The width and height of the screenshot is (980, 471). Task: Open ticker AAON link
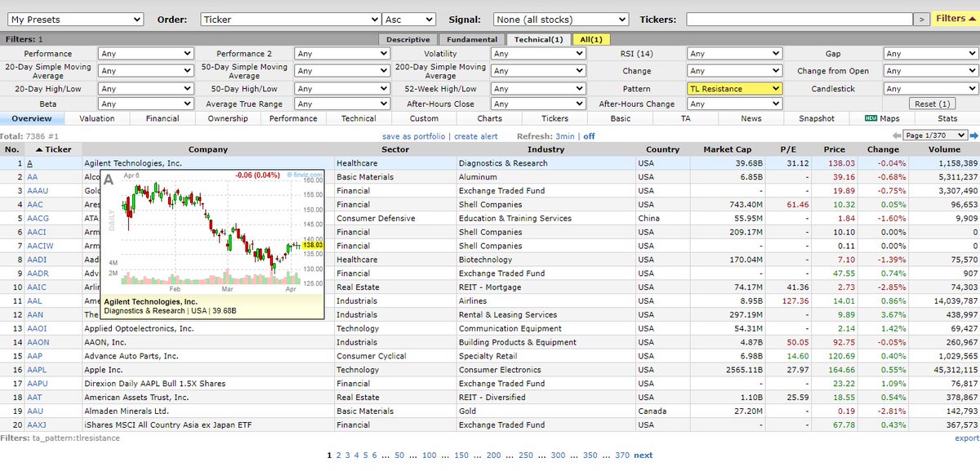38,342
